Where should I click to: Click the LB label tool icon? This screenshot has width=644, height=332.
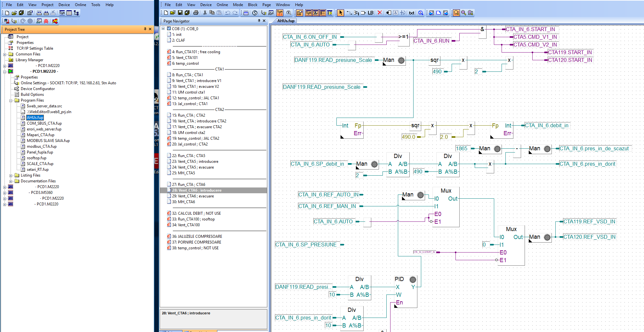tap(370, 13)
